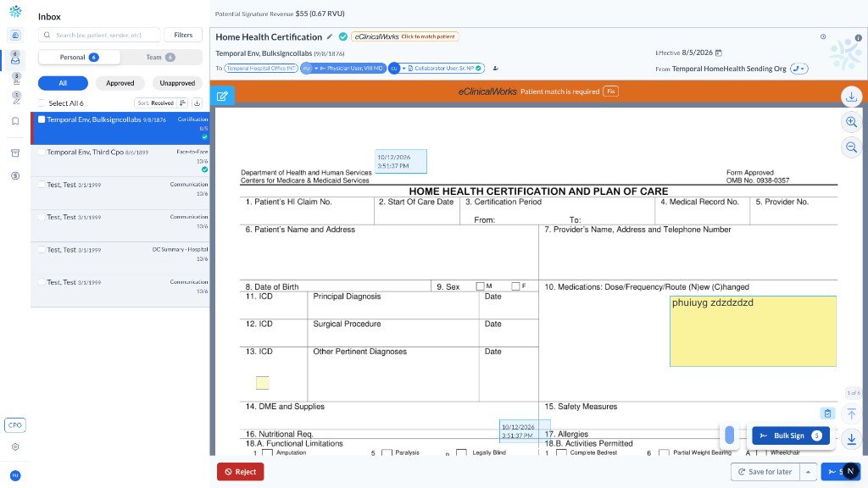This screenshot has height=488, width=868.
Task: Open the Test, Test DC Summary - Hospital item
Action: tap(120, 258)
